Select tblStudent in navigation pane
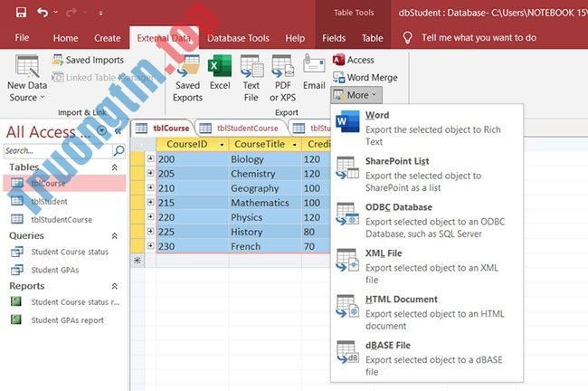This screenshot has height=391, width=588. click(64, 202)
